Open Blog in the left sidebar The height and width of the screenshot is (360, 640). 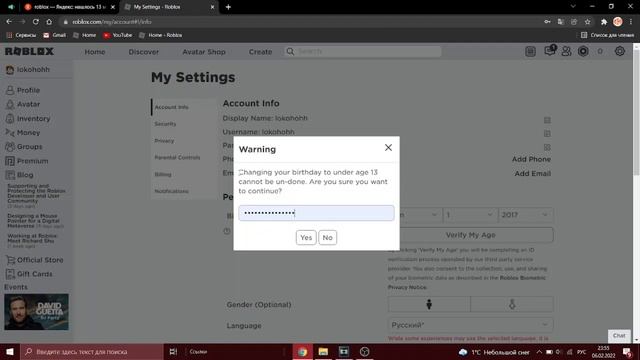20,175
